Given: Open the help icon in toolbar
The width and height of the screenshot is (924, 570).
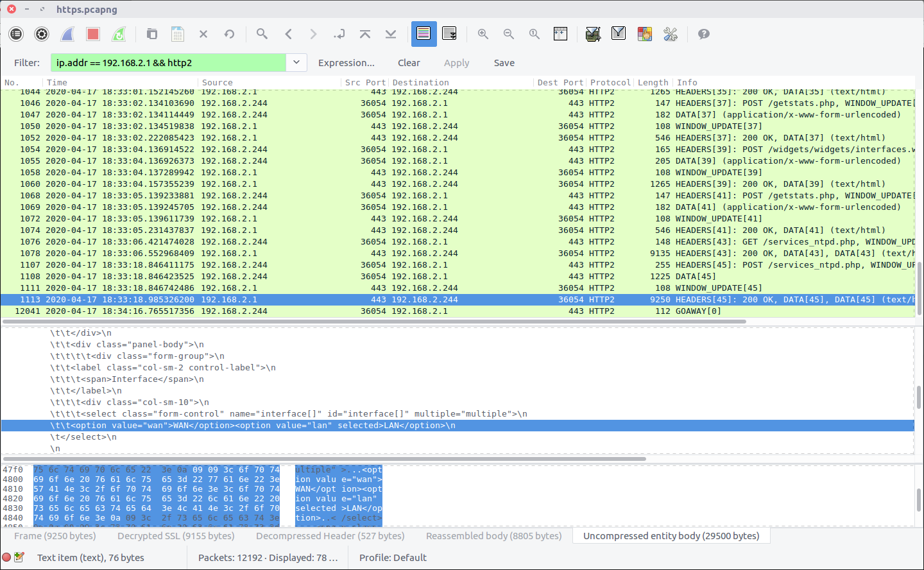Looking at the screenshot, I should [704, 34].
